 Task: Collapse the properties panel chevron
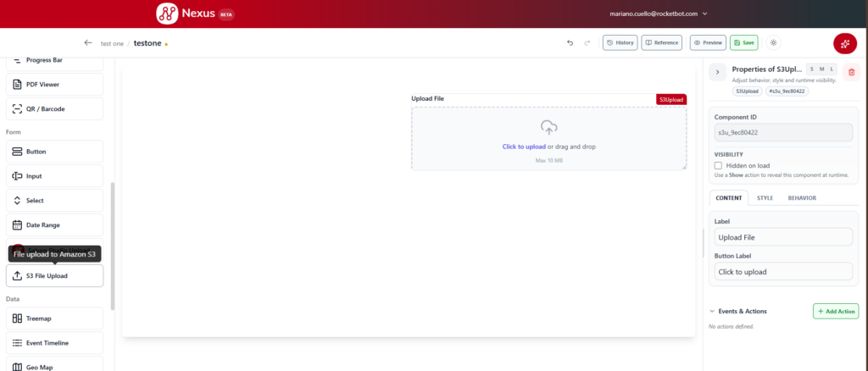coord(717,72)
